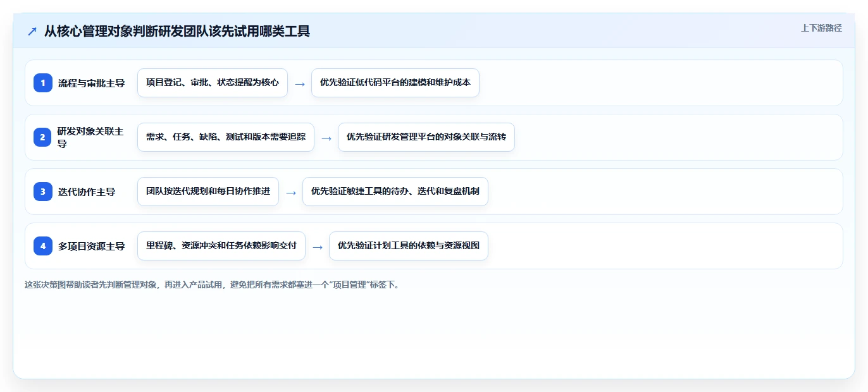Click the heading 从核心管理对象判断研发团队该先试用哪类工具
Image resolution: width=868 pixels, height=392 pixels.
point(177,31)
